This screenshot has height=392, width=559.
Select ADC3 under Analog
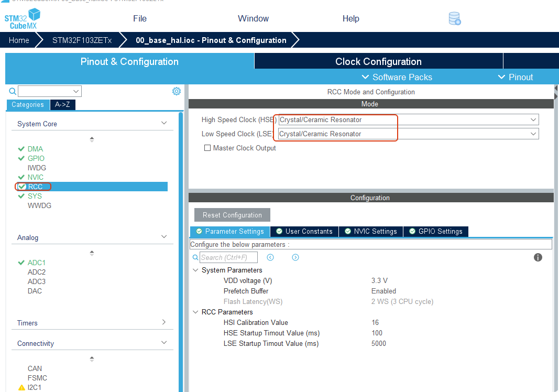[x=36, y=281]
